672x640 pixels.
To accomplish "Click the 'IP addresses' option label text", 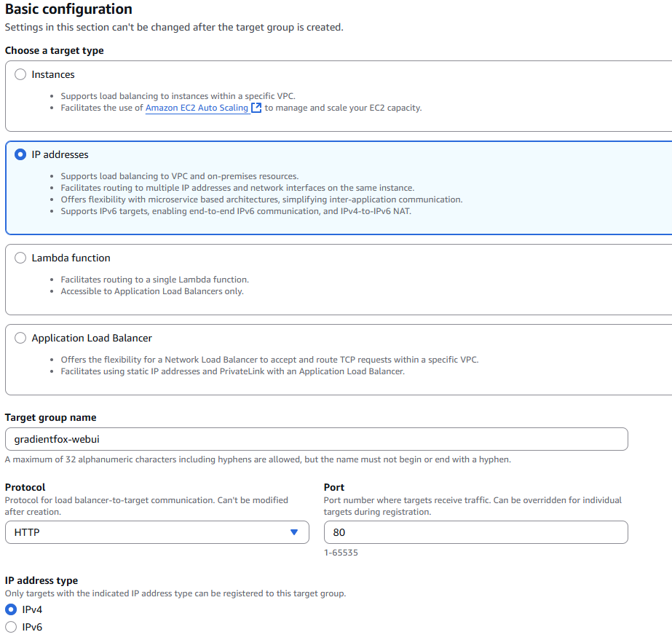I will click(x=60, y=154).
